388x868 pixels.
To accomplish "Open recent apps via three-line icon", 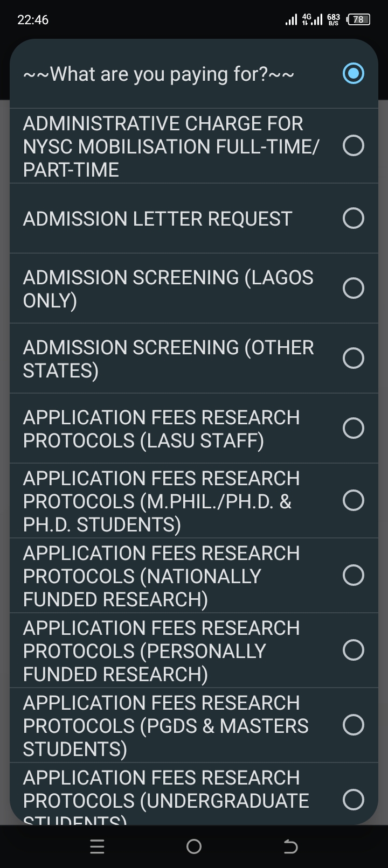I will pos(97,846).
